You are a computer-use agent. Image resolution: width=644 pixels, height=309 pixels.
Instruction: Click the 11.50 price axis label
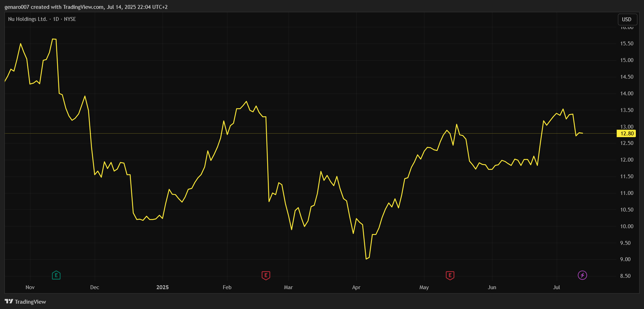coord(627,176)
